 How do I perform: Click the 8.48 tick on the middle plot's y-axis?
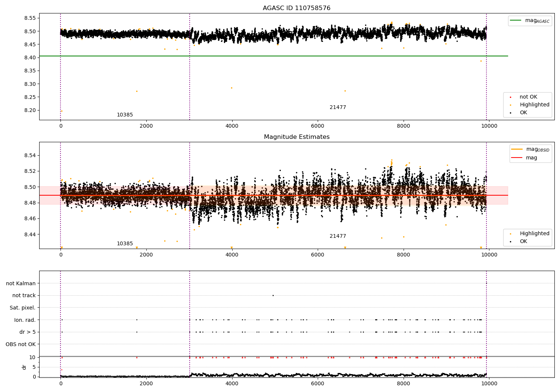(29, 203)
